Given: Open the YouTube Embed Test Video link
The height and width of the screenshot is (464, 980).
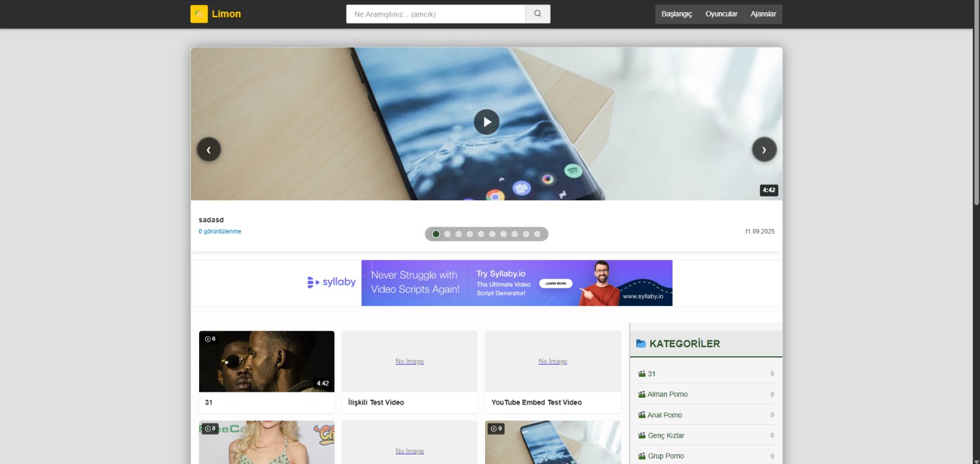Looking at the screenshot, I should pos(537,402).
